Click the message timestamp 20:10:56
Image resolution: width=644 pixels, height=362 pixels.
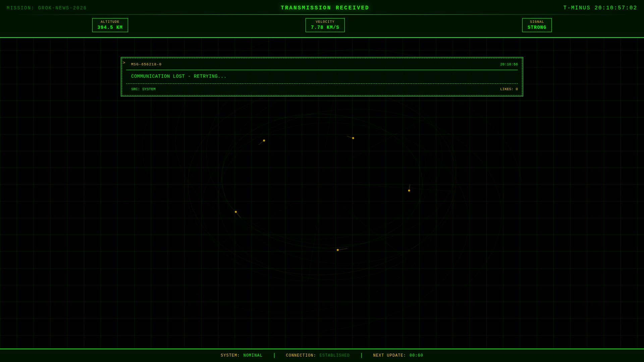point(508,64)
